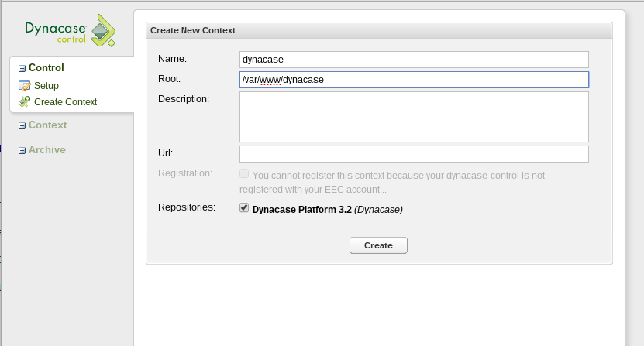Click the "You cannot register this context" message

tap(392, 183)
